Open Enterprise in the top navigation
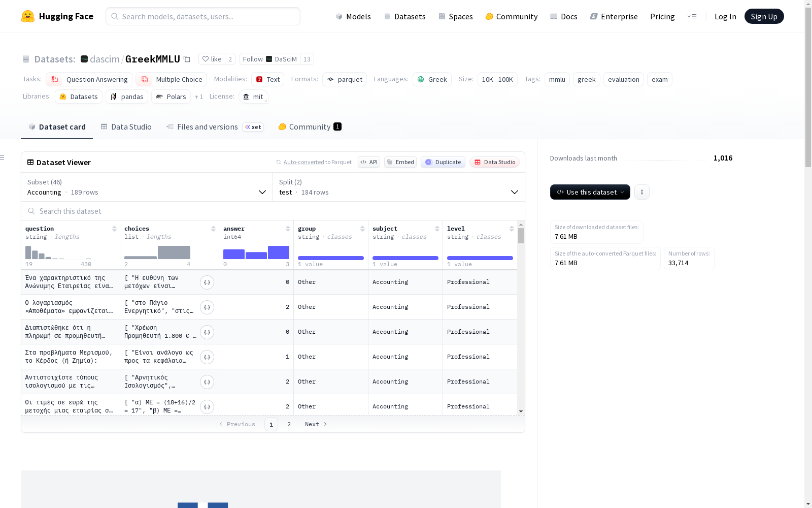The image size is (812, 508). click(614, 16)
